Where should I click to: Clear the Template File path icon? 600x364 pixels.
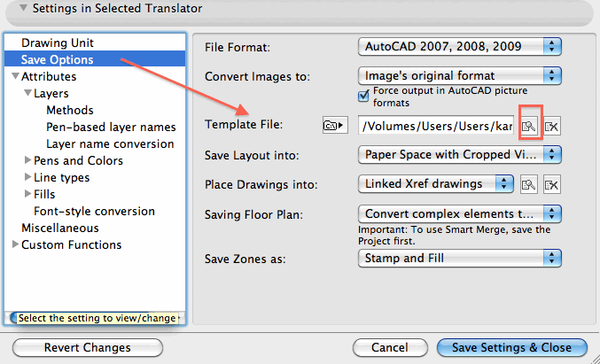click(x=552, y=126)
